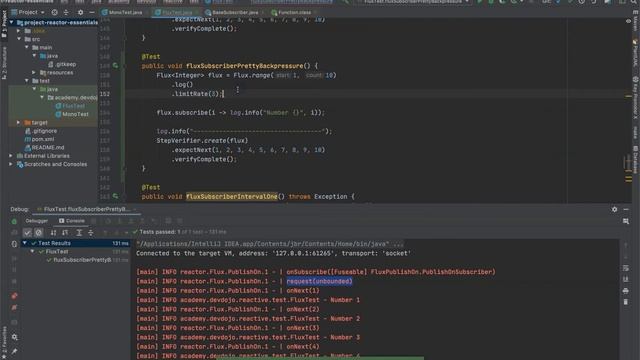Click the sort alphabetically icon in test toolbar
This screenshot has width=640, height=360.
(53, 232)
